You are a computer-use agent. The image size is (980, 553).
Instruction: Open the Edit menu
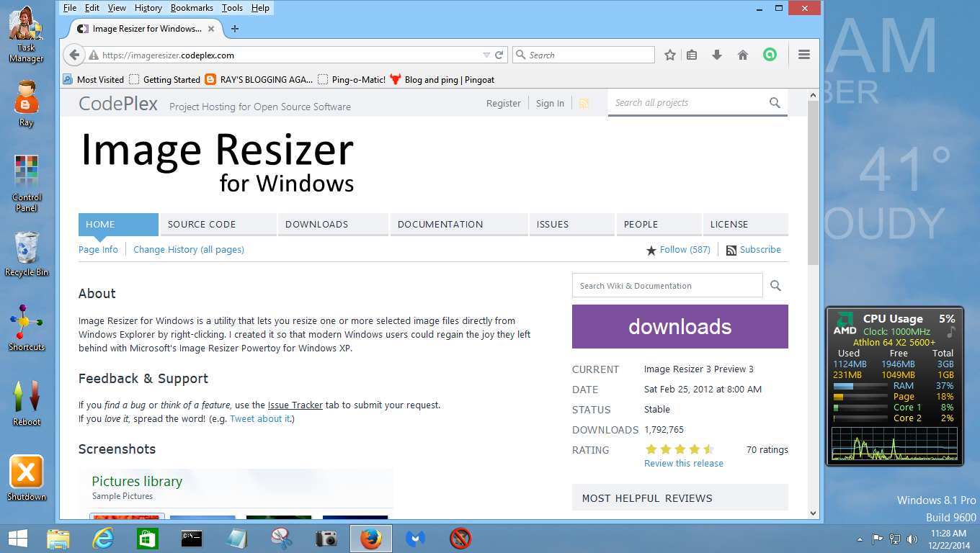pos(92,8)
